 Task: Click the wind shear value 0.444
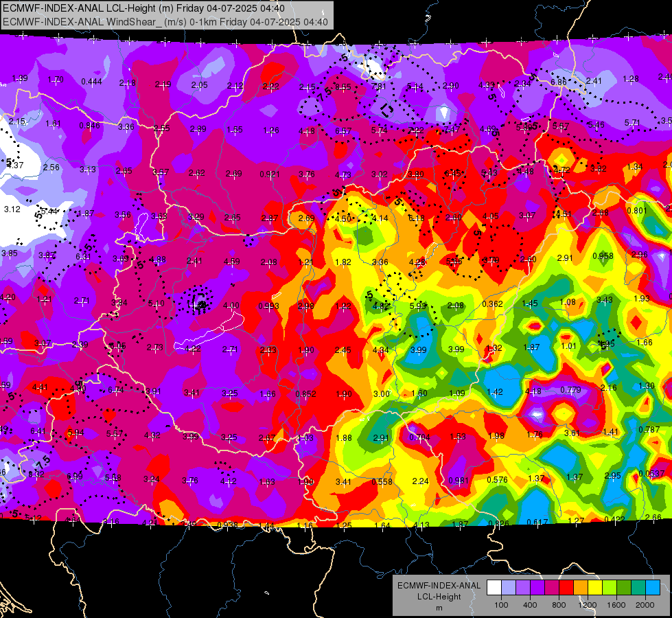91,82
